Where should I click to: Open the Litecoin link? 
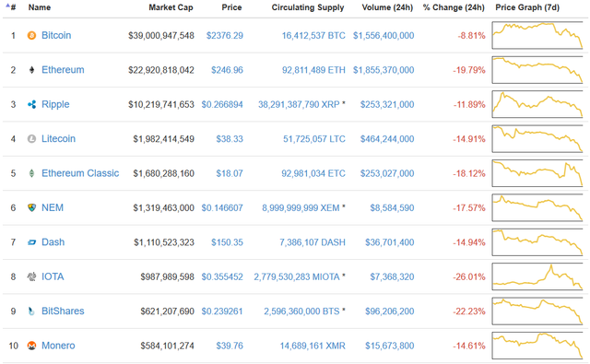coord(58,139)
